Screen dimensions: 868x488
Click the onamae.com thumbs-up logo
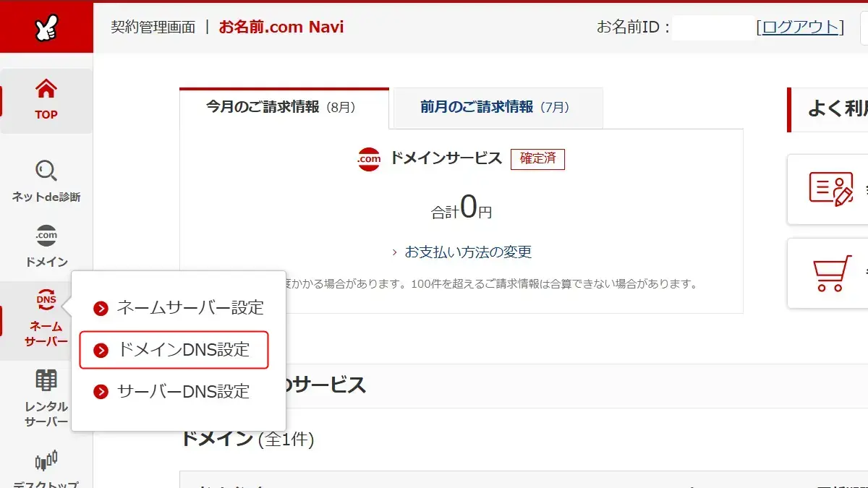click(46, 28)
